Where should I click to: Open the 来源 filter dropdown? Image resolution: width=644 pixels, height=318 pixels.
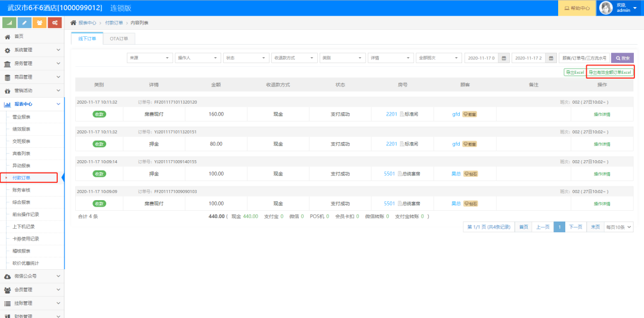(150, 58)
